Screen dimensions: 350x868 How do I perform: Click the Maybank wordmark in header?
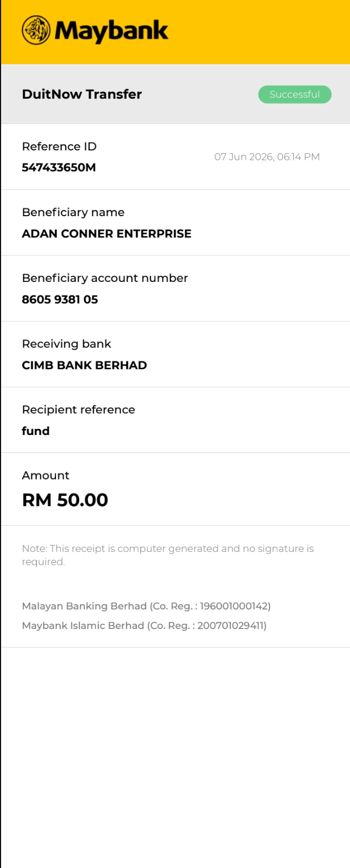[x=111, y=32]
